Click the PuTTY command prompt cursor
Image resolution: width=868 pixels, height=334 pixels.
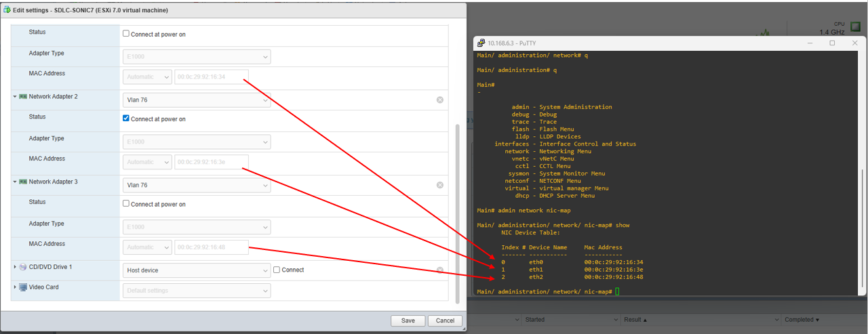point(618,291)
